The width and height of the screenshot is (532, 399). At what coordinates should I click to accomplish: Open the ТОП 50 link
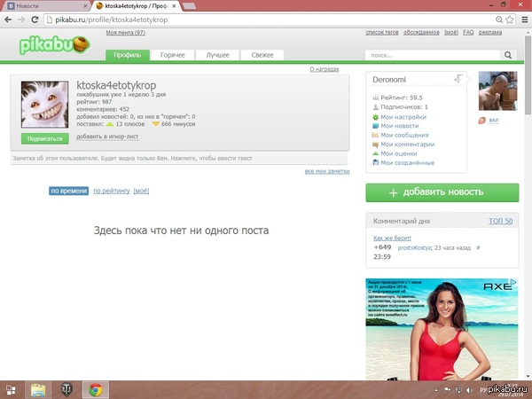tap(501, 220)
